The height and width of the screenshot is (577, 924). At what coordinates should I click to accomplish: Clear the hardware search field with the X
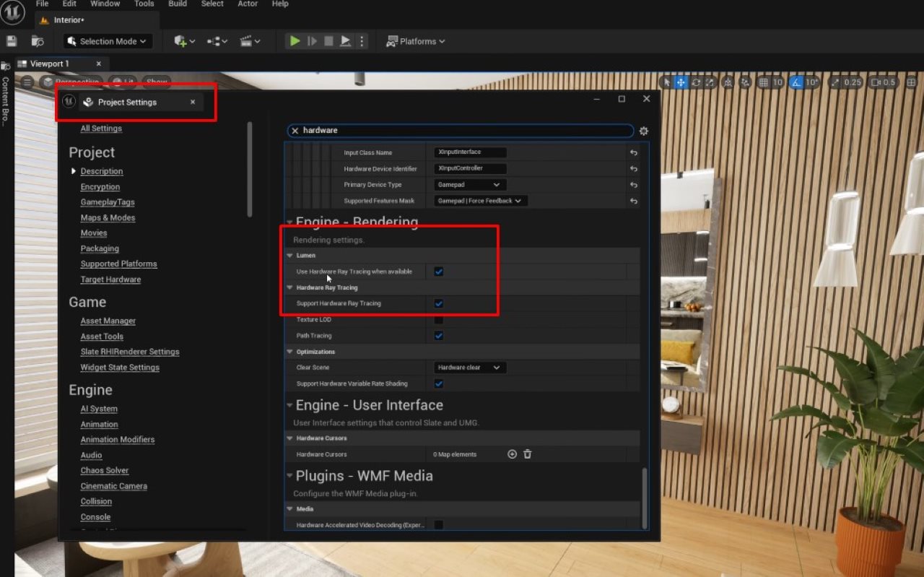pos(295,130)
